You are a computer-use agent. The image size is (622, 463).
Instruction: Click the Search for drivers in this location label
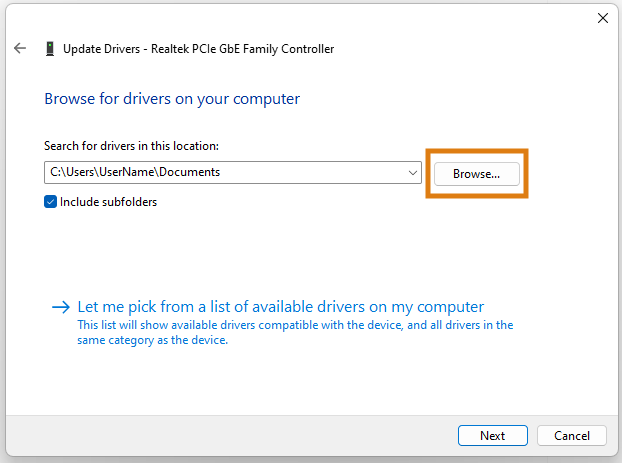pos(131,146)
